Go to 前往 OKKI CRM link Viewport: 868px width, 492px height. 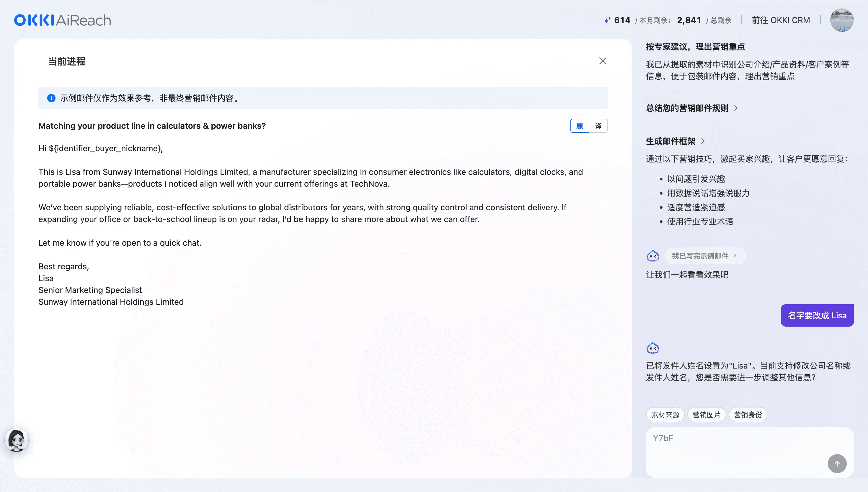tap(780, 20)
